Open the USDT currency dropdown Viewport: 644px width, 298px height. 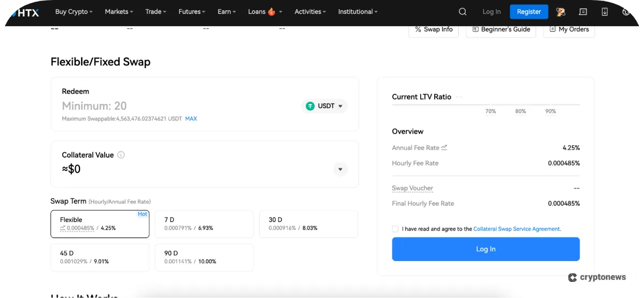[325, 106]
